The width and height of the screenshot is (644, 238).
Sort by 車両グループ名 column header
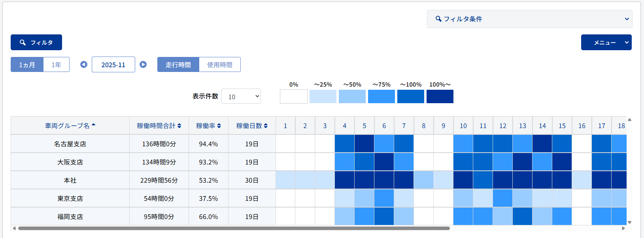70,126
